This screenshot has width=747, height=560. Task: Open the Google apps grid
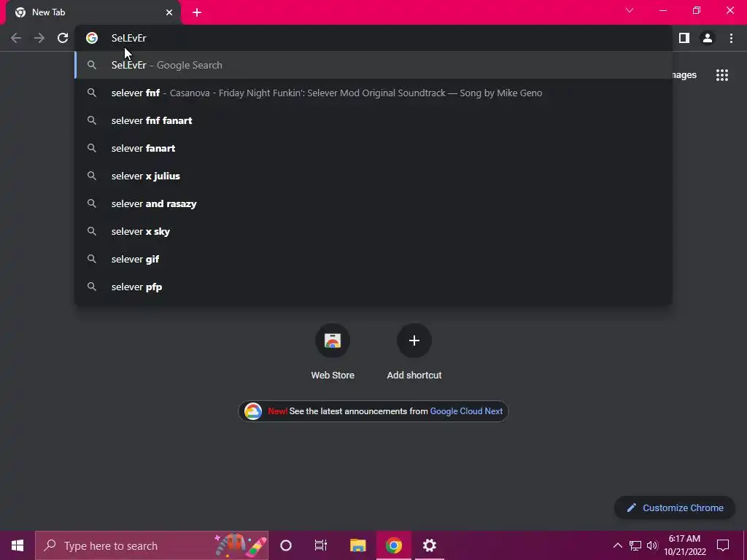coord(721,75)
